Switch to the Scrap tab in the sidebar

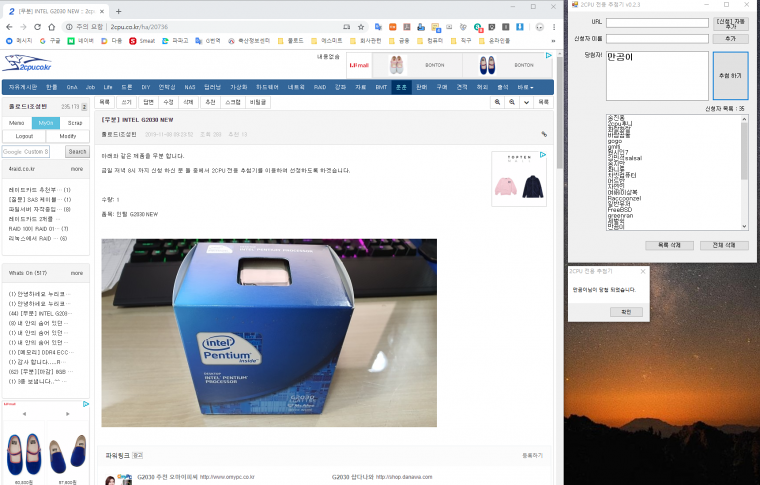pyautogui.click(x=75, y=123)
